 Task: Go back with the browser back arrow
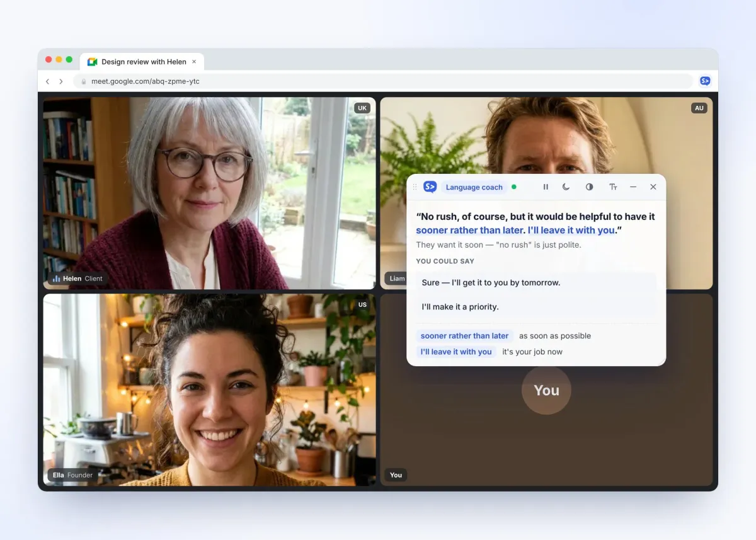coord(47,81)
